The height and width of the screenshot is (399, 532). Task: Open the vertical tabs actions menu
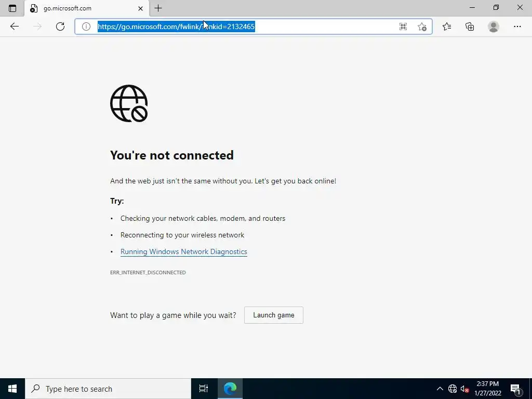(12, 8)
